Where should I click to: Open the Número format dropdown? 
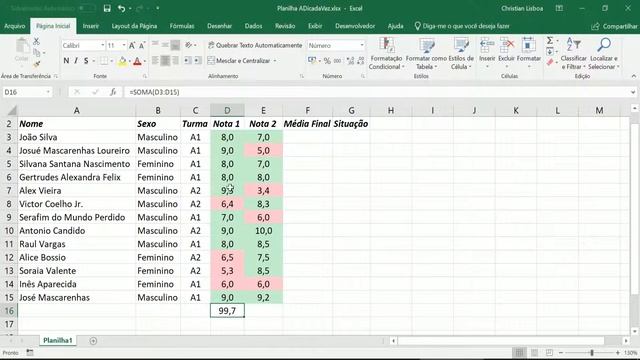pos(362,45)
